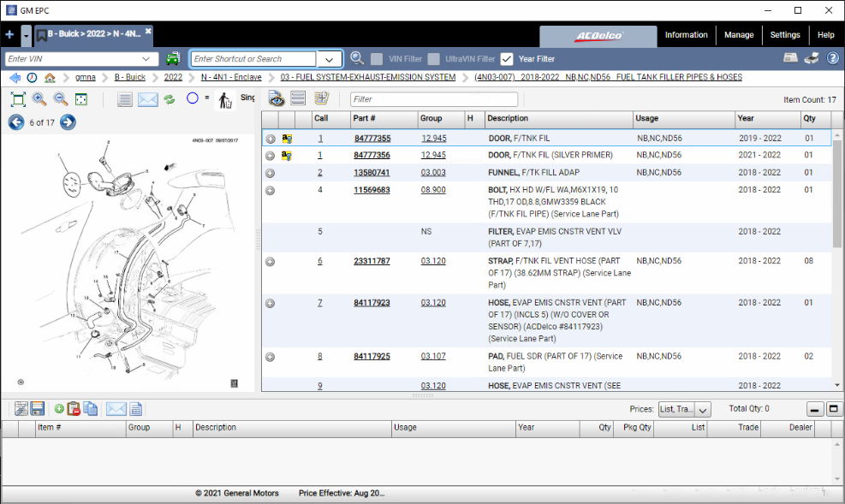Screen dimensions: 845x504
Task: Click the zoom in magnifier on illustration
Action: 39,99
